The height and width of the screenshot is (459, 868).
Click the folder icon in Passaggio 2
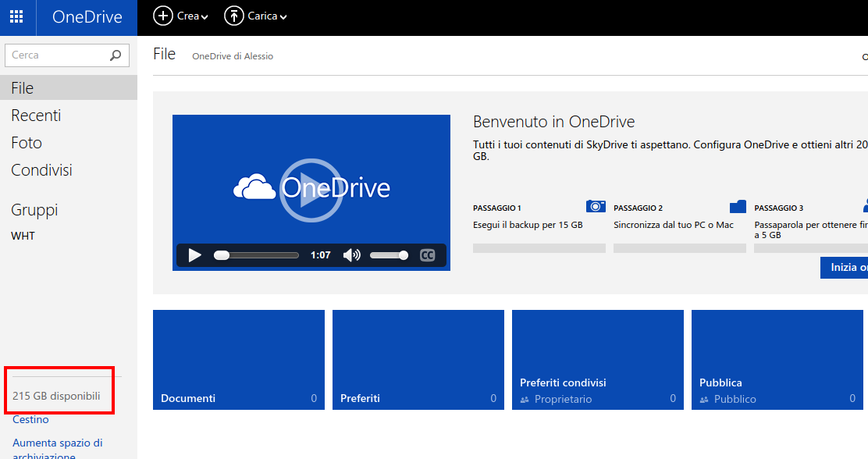[x=738, y=207]
